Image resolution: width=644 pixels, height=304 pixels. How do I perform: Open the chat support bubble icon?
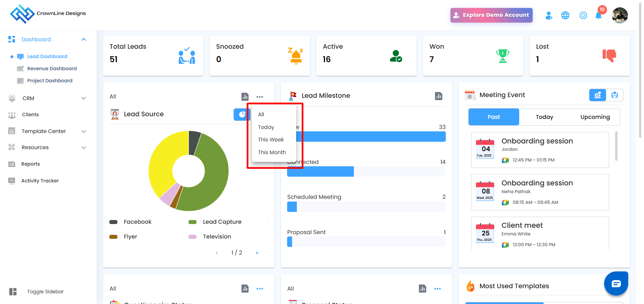pyautogui.click(x=616, y=284)
